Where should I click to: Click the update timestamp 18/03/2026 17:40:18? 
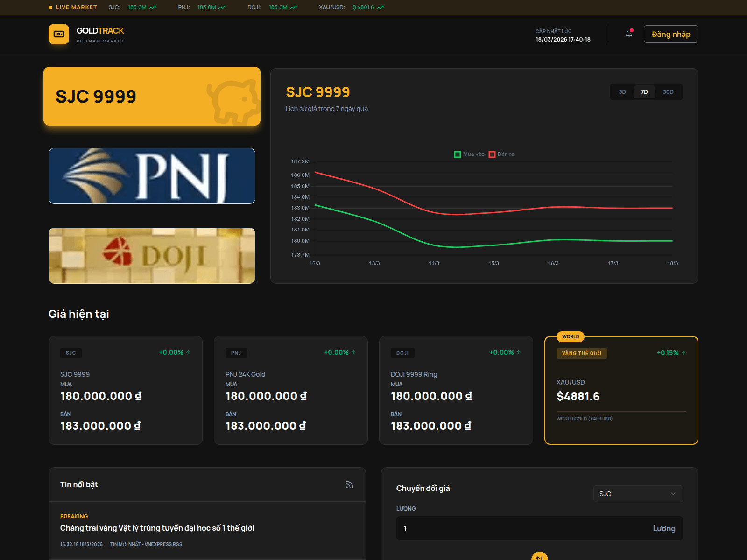(x=563, y=40)
